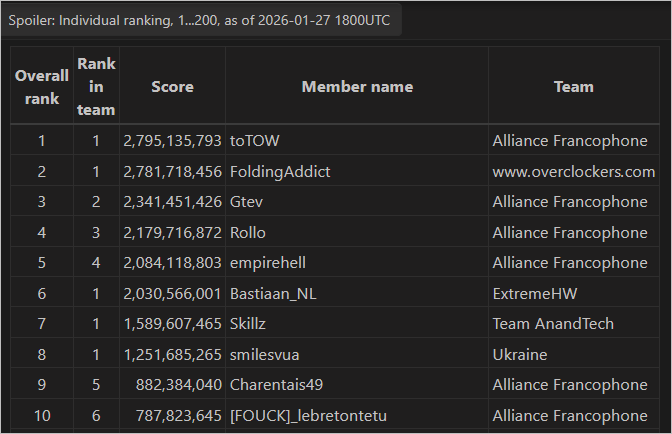Click the Ukraine team cell
Image resolution: width=672 pixels, height=434 pixels.
point(520,355)
